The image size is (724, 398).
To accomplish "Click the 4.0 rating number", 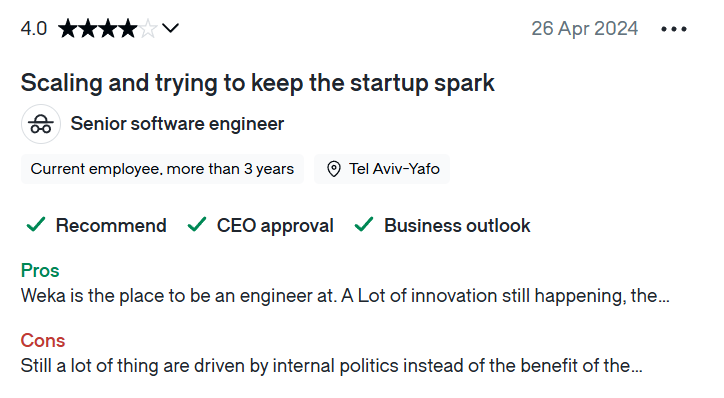I will pos(34,29).
